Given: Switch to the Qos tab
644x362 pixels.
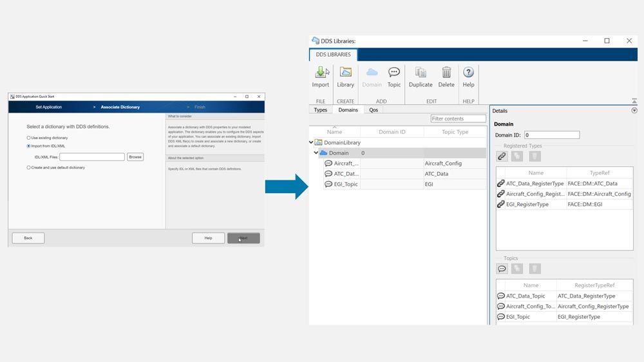Looking at the screenshot, I should tap(374, 110).
